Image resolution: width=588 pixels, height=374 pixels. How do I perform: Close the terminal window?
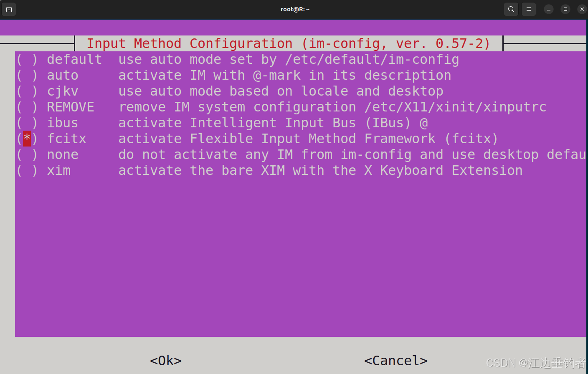point(582,9)
